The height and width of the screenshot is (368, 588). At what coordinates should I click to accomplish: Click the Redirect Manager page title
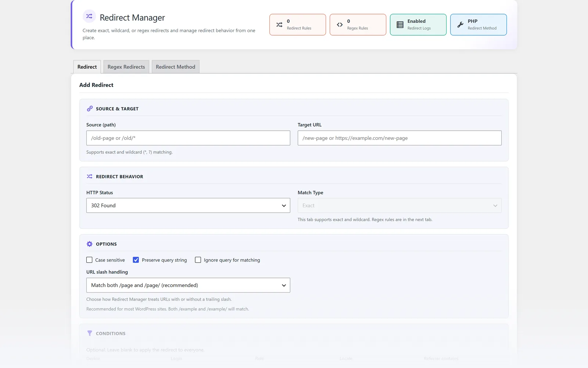pos(132,18)
